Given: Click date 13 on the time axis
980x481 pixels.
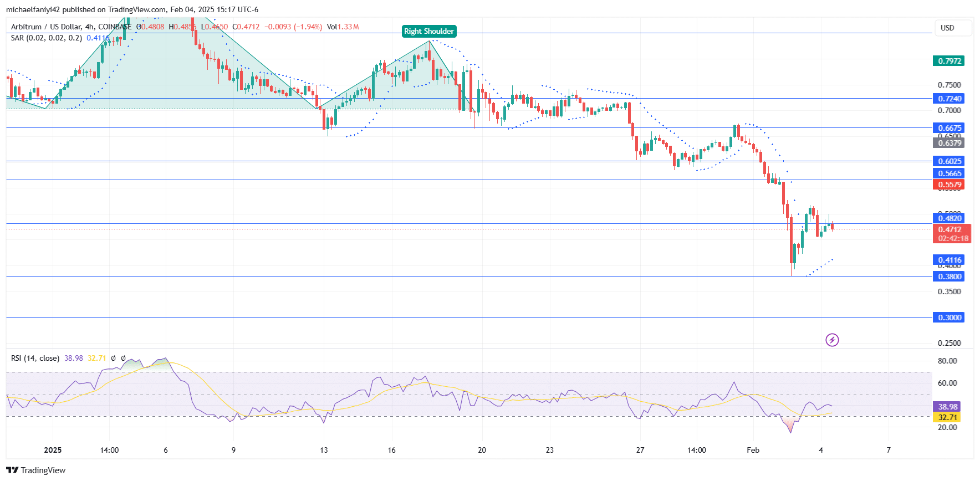Looking at the screenshot, I should tap(324, 450).
